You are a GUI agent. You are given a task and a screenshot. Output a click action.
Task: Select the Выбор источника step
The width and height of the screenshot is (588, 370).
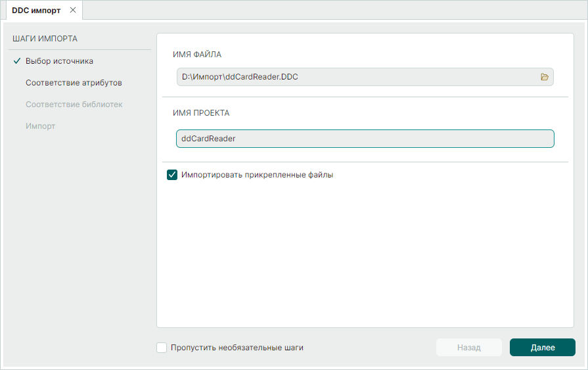coord(59,61)
